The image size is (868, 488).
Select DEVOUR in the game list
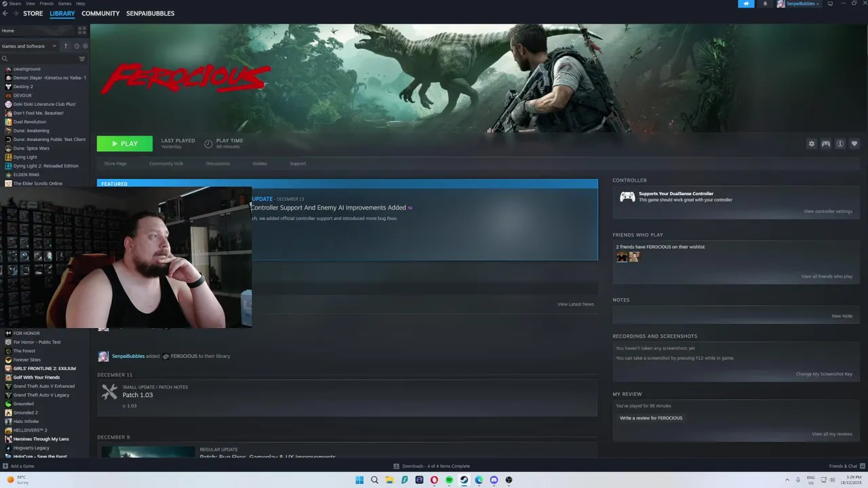[22, 96]
